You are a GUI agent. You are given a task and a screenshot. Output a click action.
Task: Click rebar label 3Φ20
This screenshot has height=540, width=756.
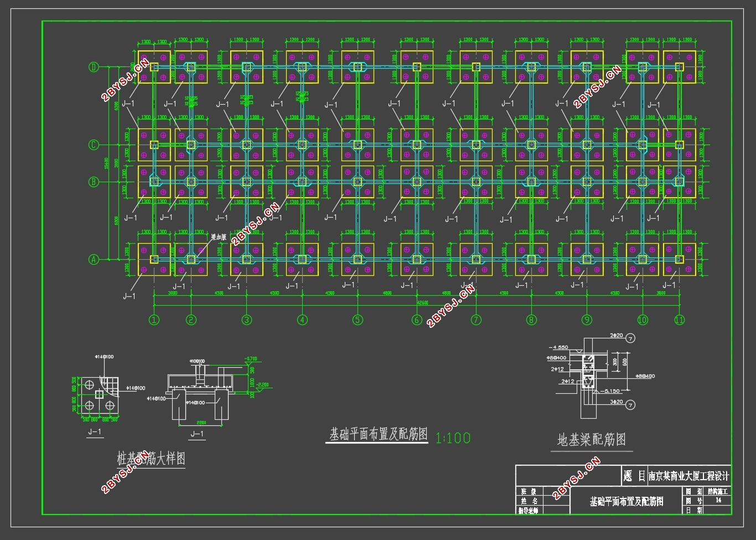tap(617, 402)
